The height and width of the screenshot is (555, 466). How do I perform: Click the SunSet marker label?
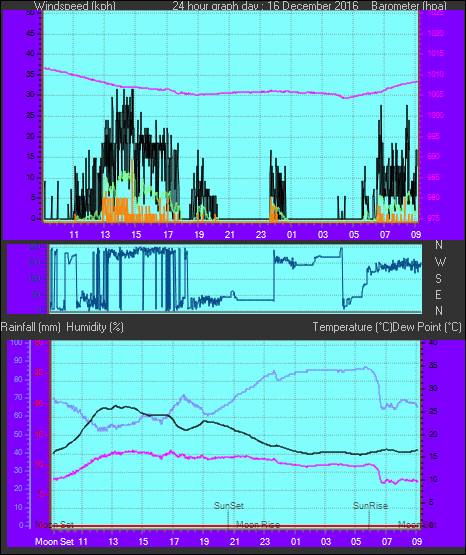(229, 506)
